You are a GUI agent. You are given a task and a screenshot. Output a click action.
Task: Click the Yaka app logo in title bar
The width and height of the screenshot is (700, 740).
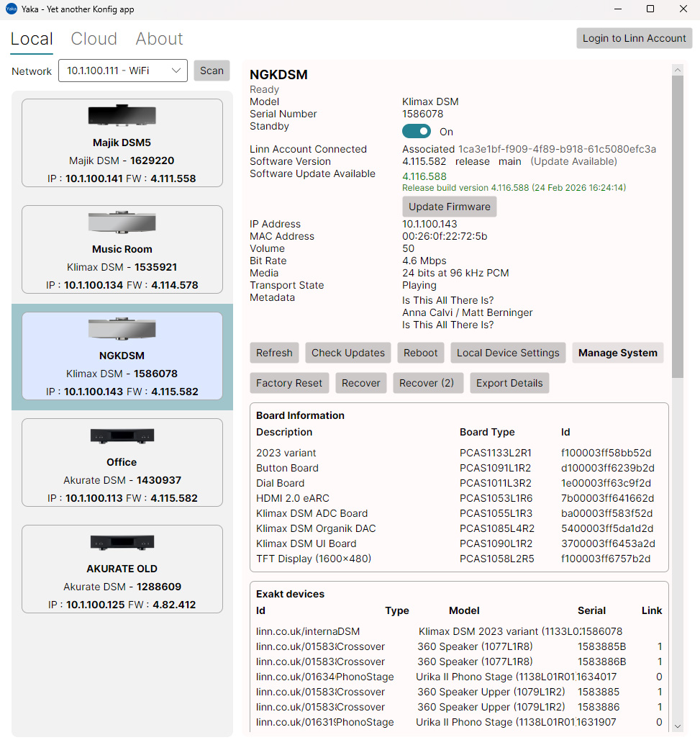pos(12,9)
